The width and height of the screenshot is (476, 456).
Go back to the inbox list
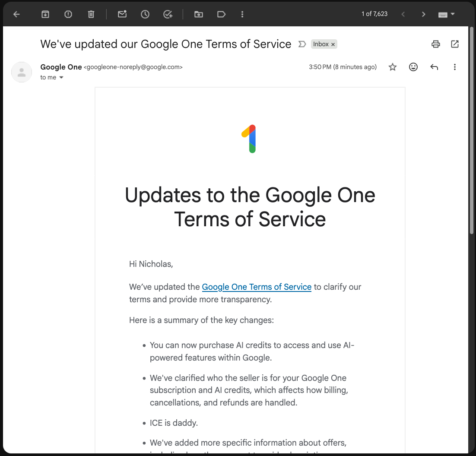point(16,14)
